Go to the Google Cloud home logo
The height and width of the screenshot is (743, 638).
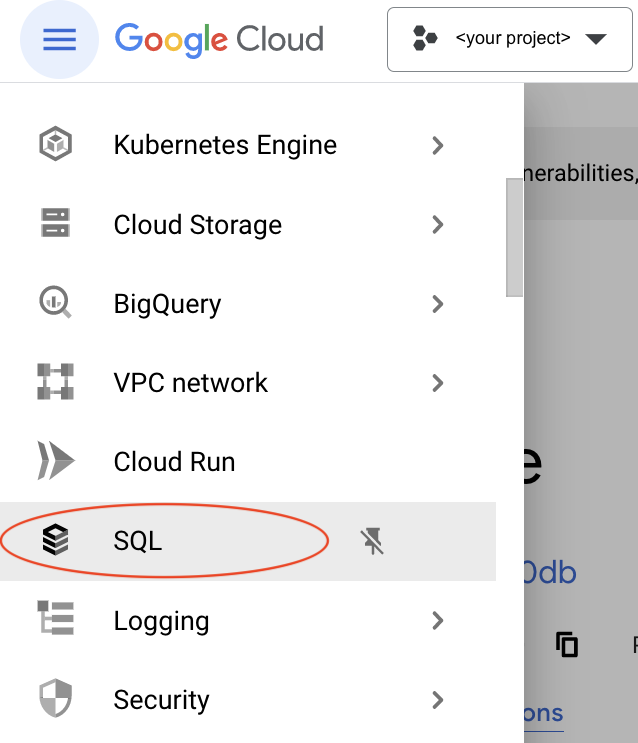coord(219,40)
